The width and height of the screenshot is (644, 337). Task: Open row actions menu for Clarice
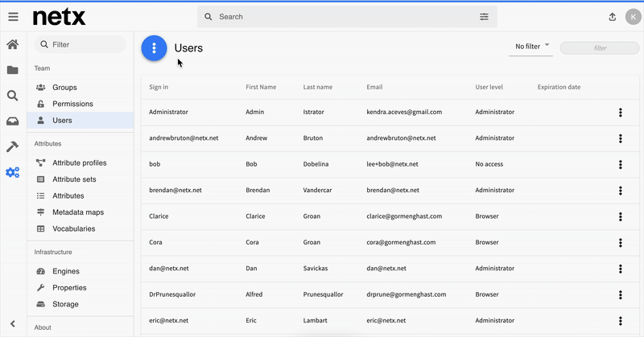point(620,217)
